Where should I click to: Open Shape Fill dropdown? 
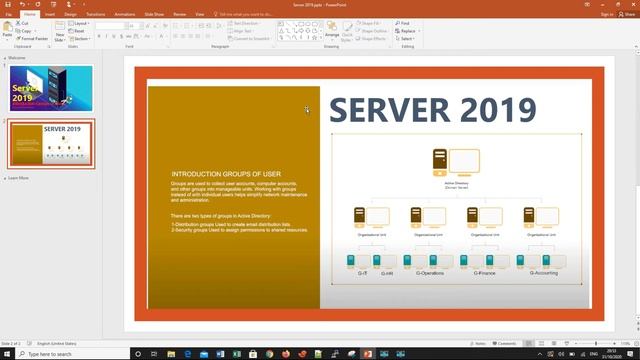pos(369,23)
